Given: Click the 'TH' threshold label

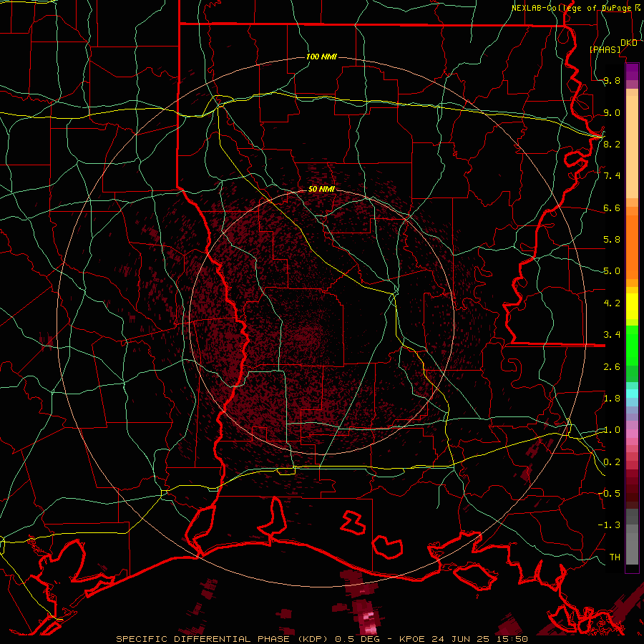Looking at the screenshot, I should coord(615,557).
